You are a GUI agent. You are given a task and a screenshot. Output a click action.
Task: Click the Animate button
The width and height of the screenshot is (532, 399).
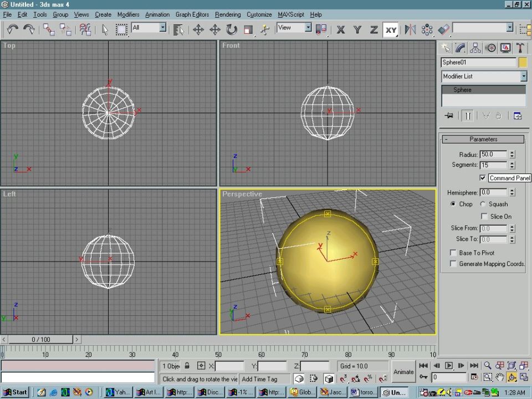pyautogui.click(x=403, y=371)
